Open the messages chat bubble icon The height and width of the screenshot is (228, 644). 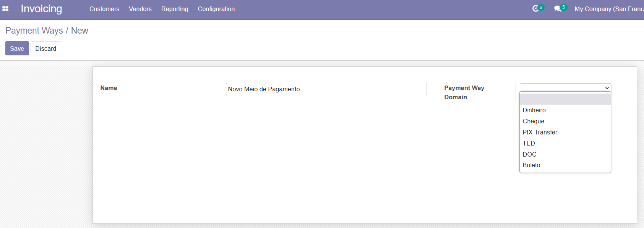pyautogui.click(x=558, y=8)
